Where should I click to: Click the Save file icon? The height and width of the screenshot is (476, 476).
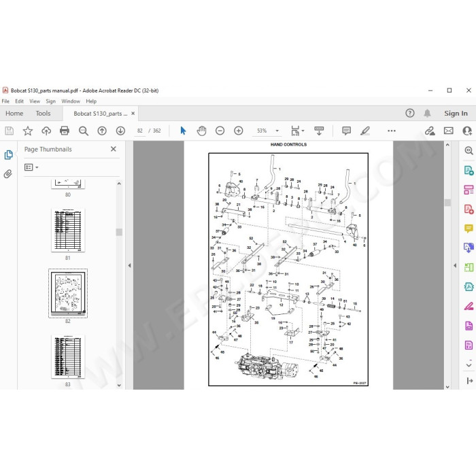tap(9, 131)
